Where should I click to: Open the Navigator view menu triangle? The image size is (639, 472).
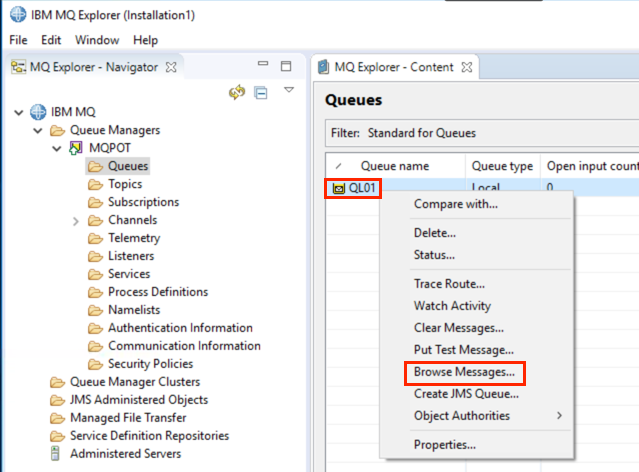click(x=289, y=90)
